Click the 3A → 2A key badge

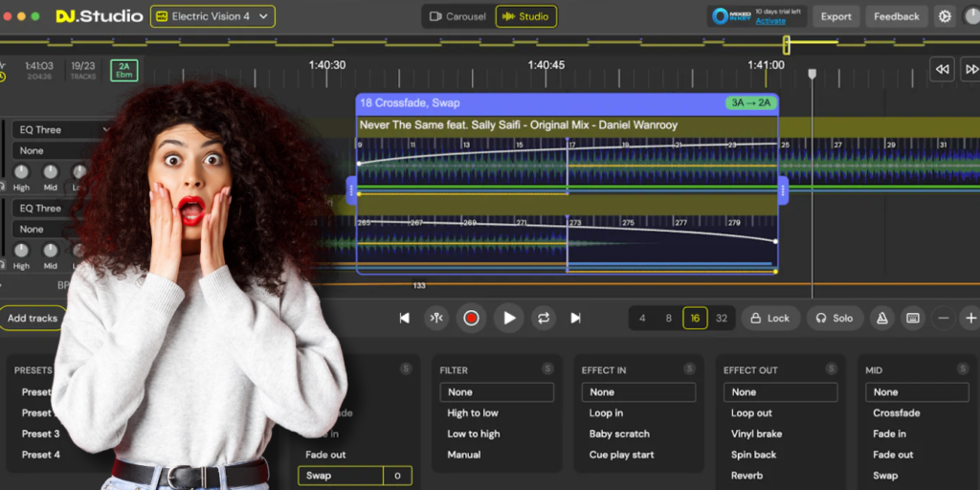tap(750, 103)
